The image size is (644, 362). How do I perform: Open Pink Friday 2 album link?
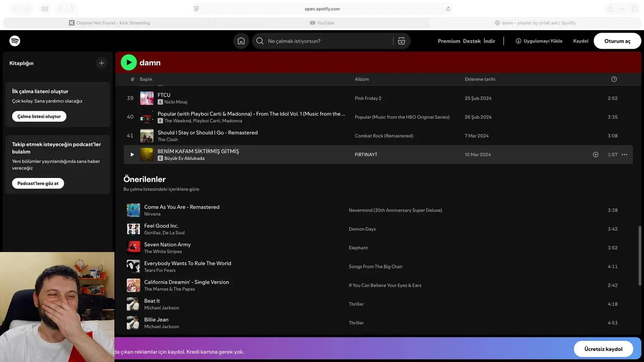click(368, 98)
